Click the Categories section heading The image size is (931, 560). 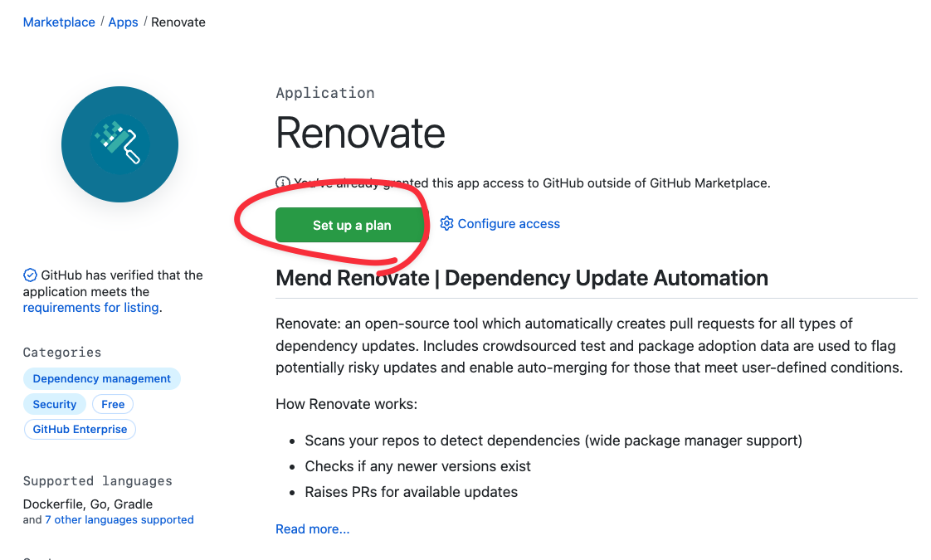62,353
